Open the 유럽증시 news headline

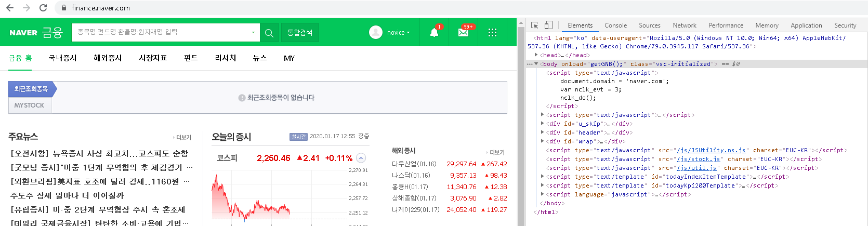98,210
